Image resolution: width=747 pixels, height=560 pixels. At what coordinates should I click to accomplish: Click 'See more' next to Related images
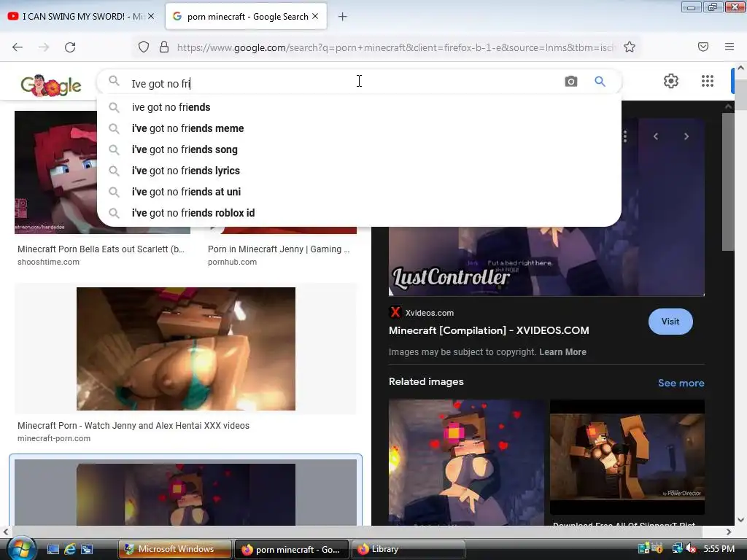(681, 383)
